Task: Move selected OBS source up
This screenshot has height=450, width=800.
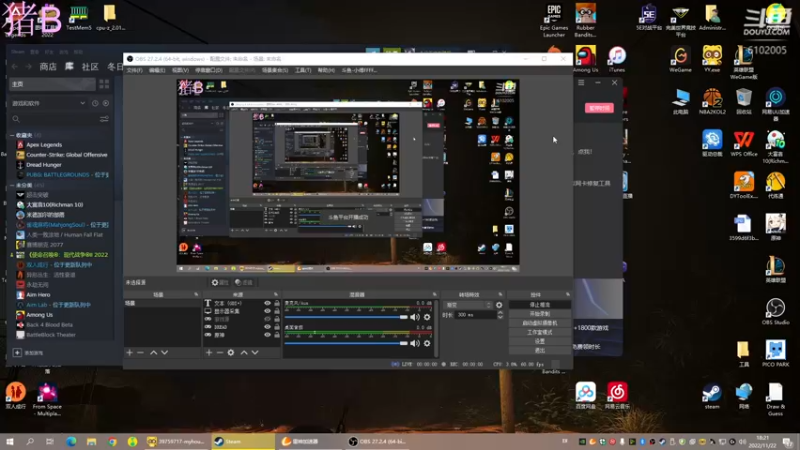Action: (x=244, y=353)
